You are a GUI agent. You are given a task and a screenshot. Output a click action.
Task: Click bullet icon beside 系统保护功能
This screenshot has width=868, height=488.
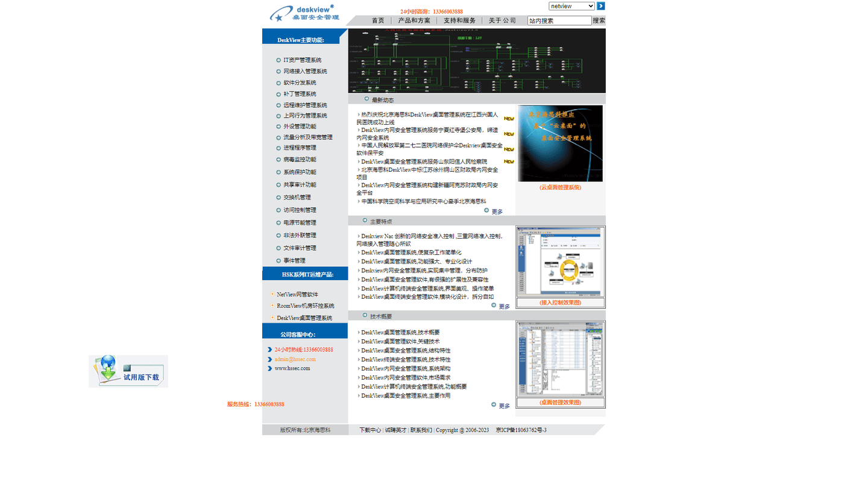[x=278, y=172]
